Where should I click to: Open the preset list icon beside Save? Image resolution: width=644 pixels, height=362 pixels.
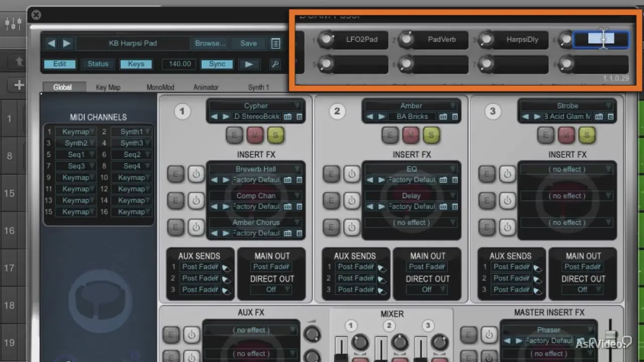[x=276, y=43]
